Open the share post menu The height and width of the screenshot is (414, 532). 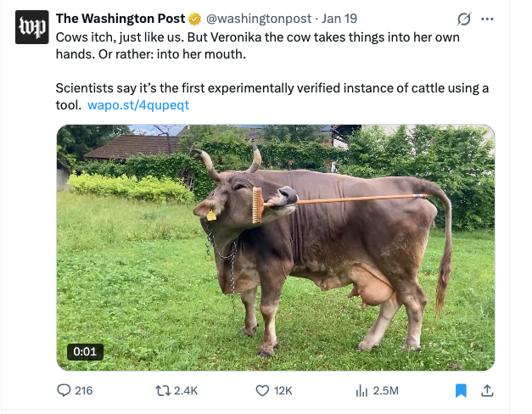487,390
